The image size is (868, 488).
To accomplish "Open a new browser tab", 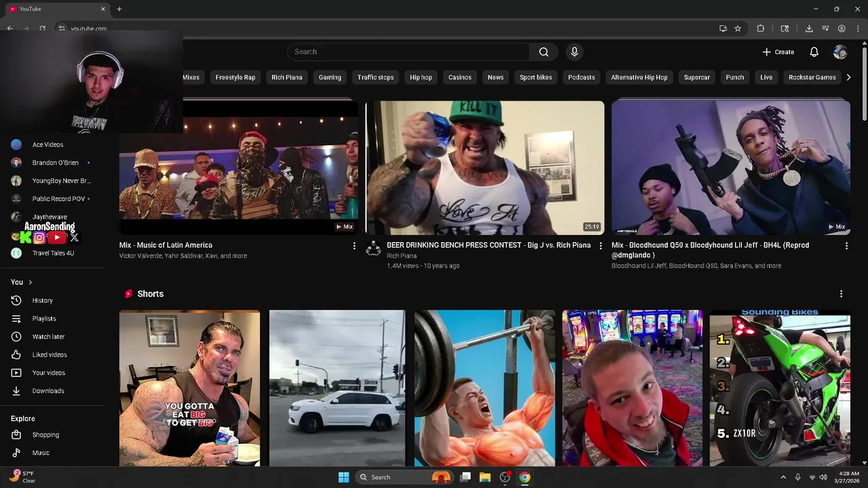I will click(119, 9).
